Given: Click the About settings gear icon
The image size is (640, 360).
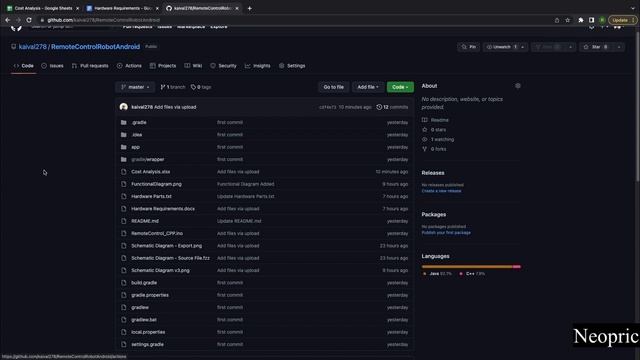Looking at the screenshot, I should 518,86.
